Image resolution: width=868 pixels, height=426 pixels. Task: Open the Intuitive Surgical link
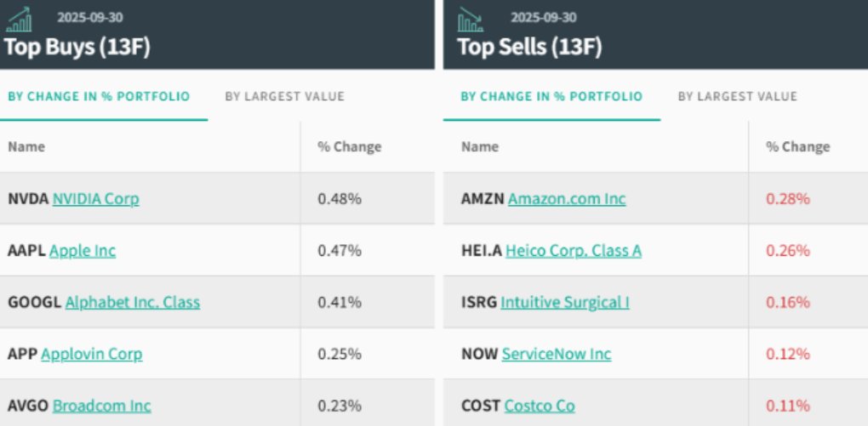coord(565,302)
